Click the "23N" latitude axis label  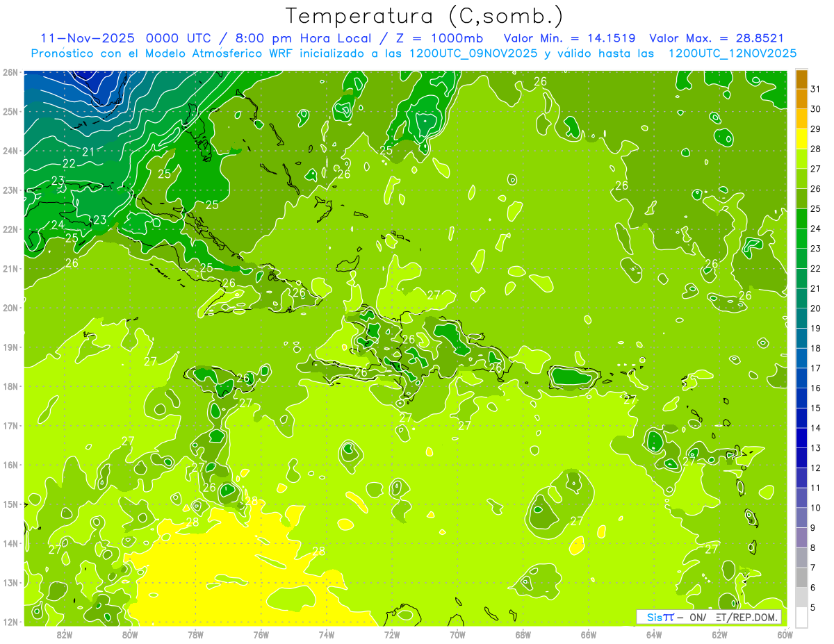[10, 190]
